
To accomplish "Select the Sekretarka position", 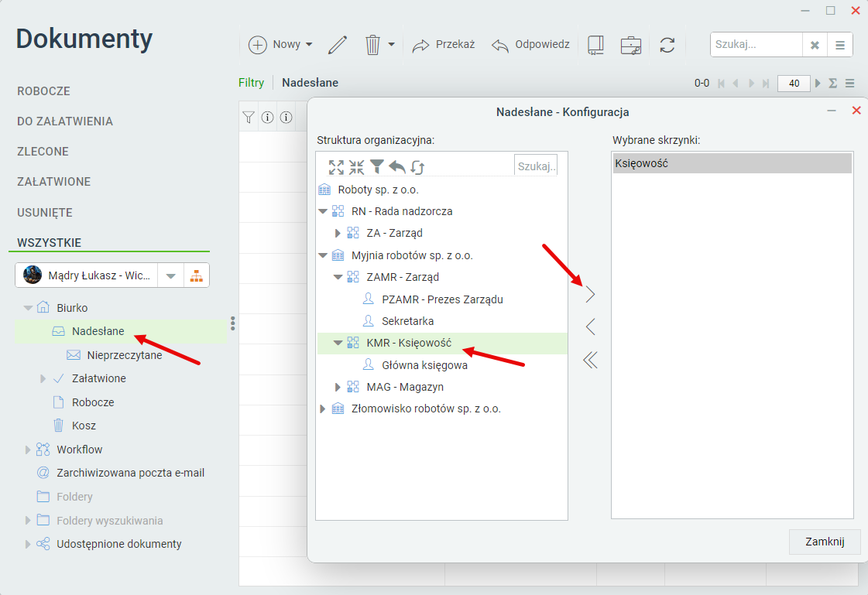I will (x=407, y=321).
